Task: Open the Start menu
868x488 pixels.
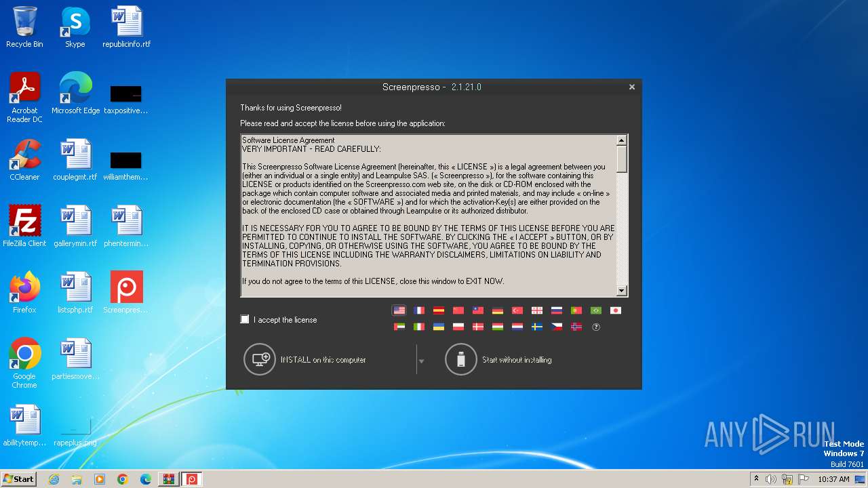Action: (x=18, y=479)
